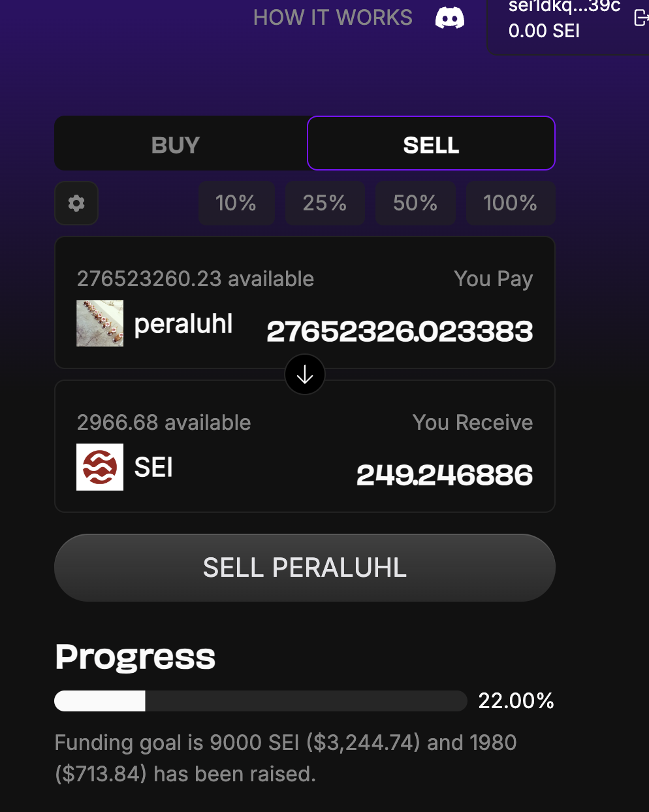Click the You Receive amount field
Screen dimensions: 649x812
(x=444, y=476)
